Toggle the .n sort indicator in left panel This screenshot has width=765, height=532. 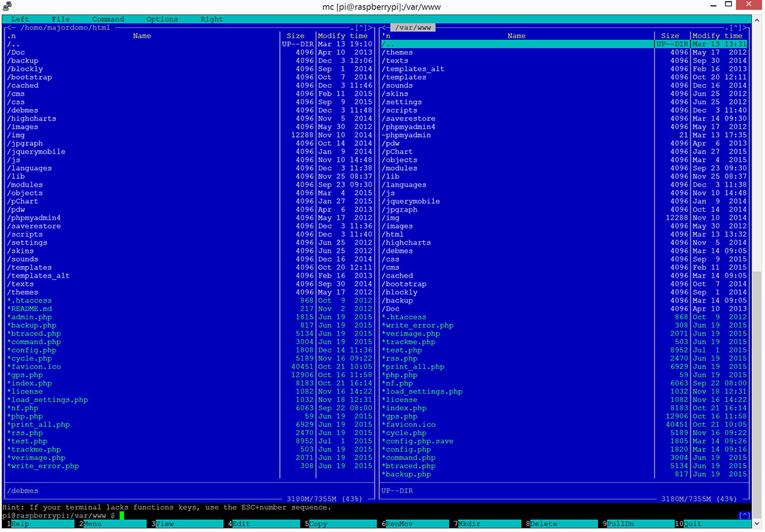[x=11, y=36]
